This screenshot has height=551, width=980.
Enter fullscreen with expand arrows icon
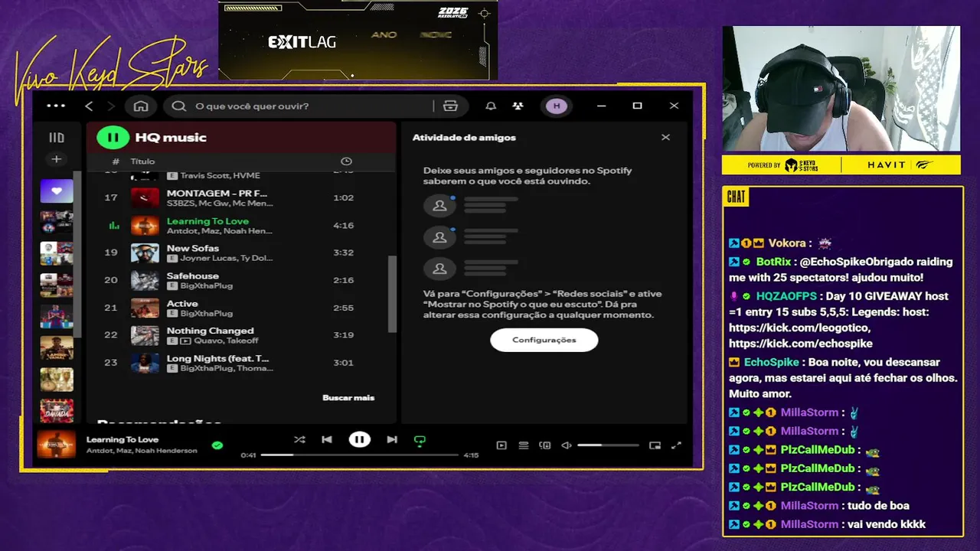676,445
